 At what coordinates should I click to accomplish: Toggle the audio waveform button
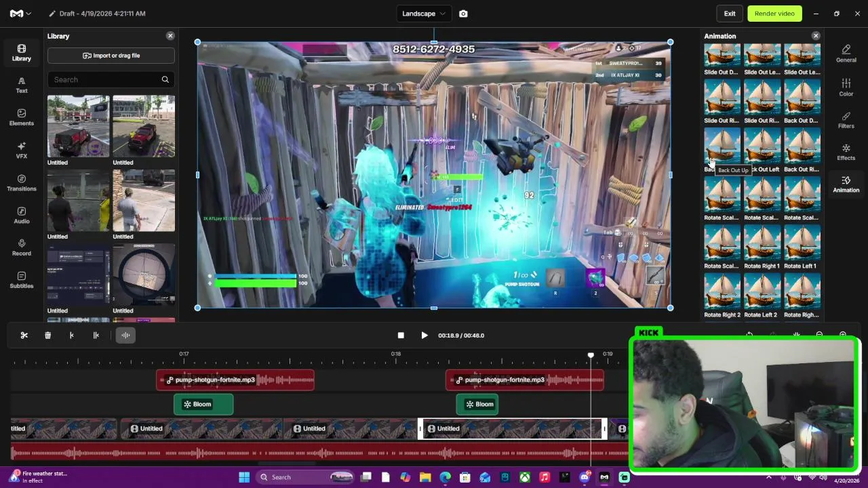(x=125, y=335)
